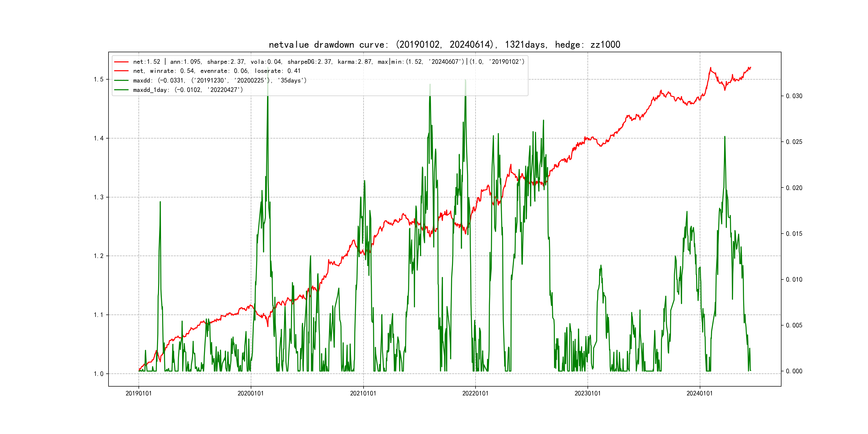Click the 20220101 x-axis tick label

point(475,393)
